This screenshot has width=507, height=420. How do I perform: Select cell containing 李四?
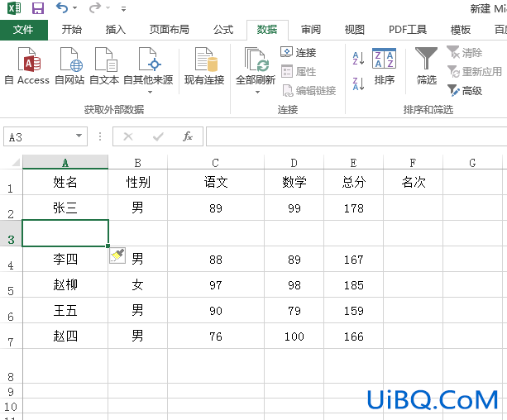click(65, 259)
